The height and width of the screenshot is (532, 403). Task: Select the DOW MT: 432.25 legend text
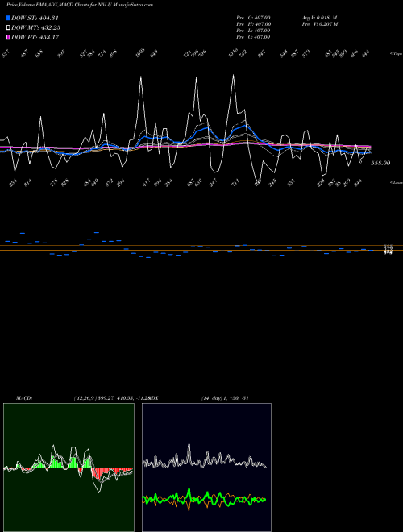point(36,28)
